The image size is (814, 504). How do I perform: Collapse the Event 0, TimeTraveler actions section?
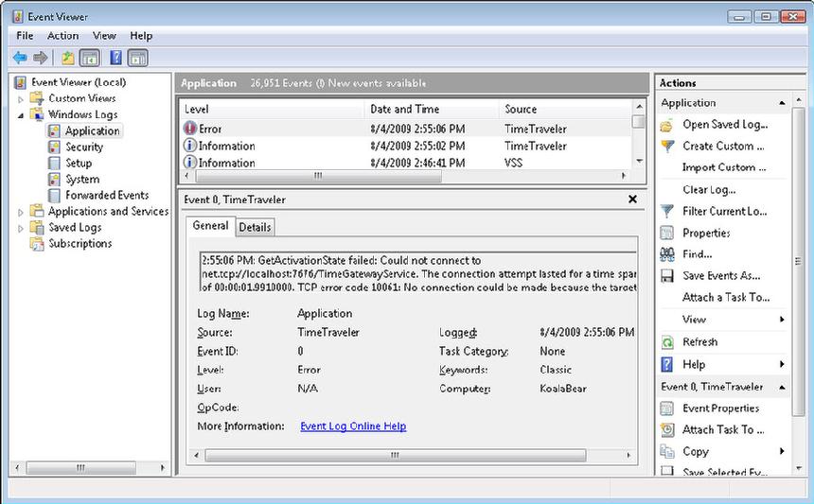tap(782, 388)
